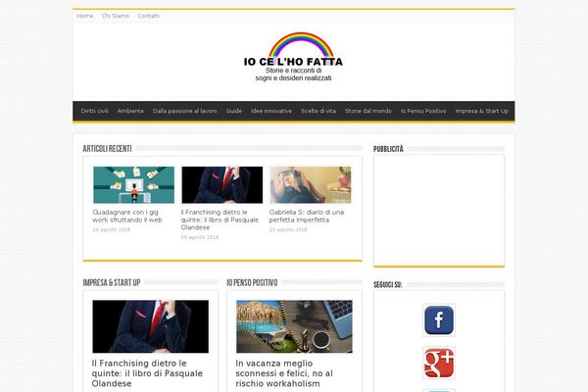
Task: Read 'In vacanza meglio sconnessi e felici' article
Action: pos(284,373)
